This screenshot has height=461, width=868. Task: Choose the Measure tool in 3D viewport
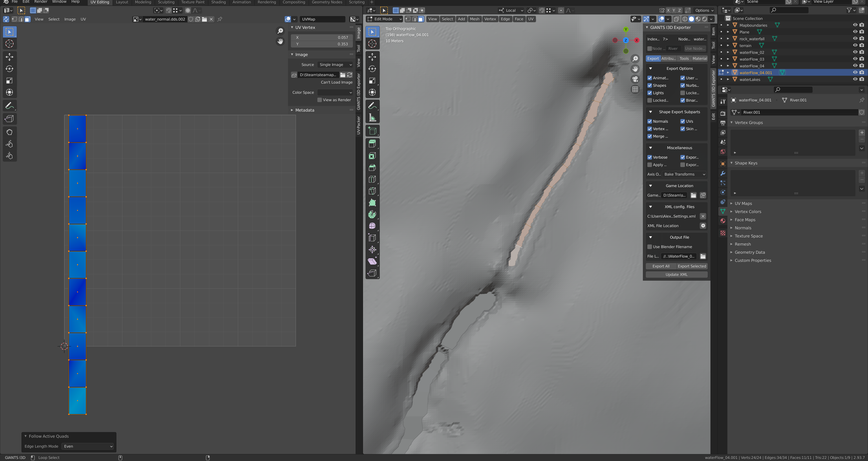coord(372,118)
